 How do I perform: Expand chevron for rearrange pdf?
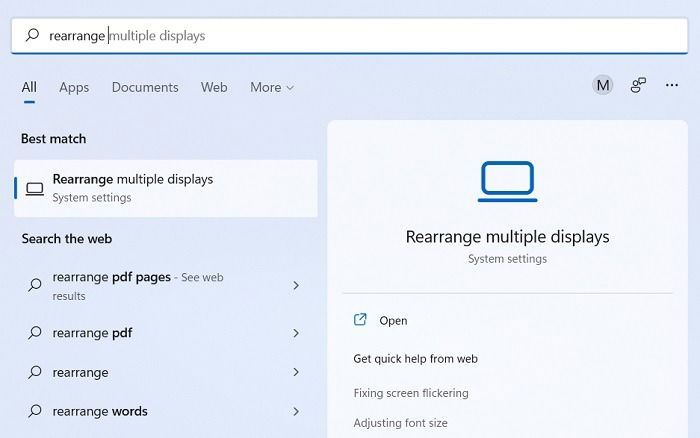tap(296, 333)
